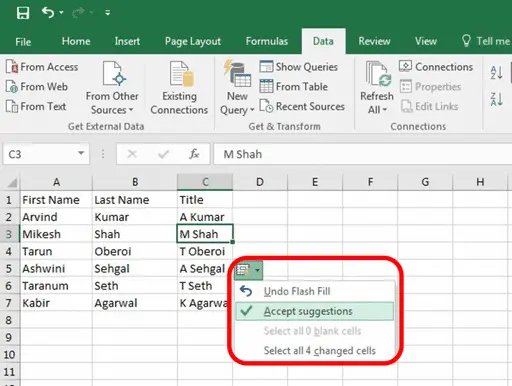Import data From Access
The height and width of the screenshot is (386, 512).
42,67
